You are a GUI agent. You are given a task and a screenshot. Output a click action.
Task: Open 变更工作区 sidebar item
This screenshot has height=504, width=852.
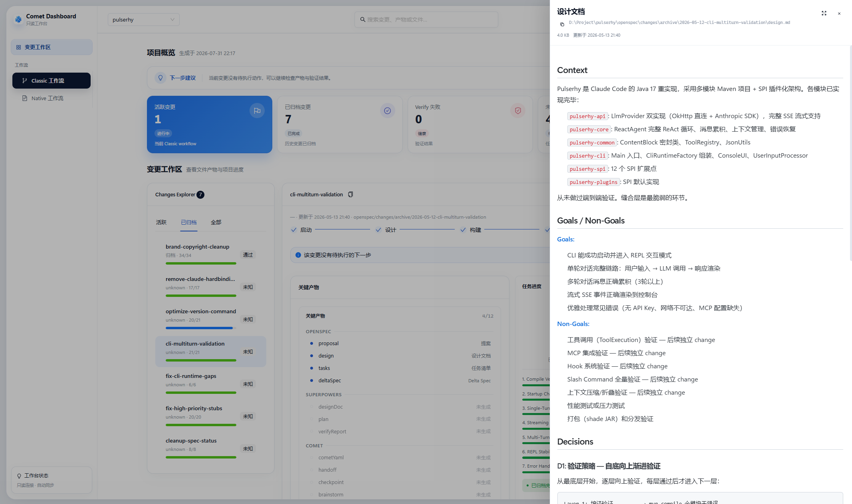tap(52, 47)
